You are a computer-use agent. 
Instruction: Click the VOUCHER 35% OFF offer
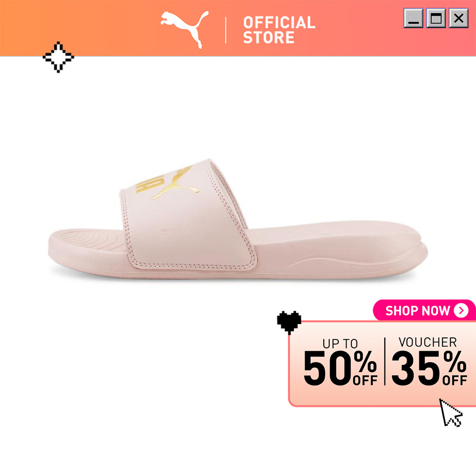pos(429,361)
